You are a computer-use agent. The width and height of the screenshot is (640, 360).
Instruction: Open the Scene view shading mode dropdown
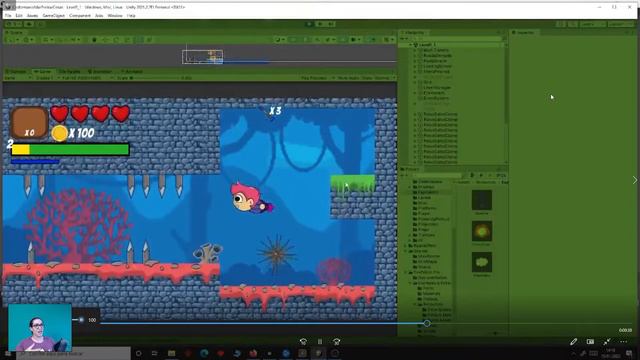tap(280, 40)
